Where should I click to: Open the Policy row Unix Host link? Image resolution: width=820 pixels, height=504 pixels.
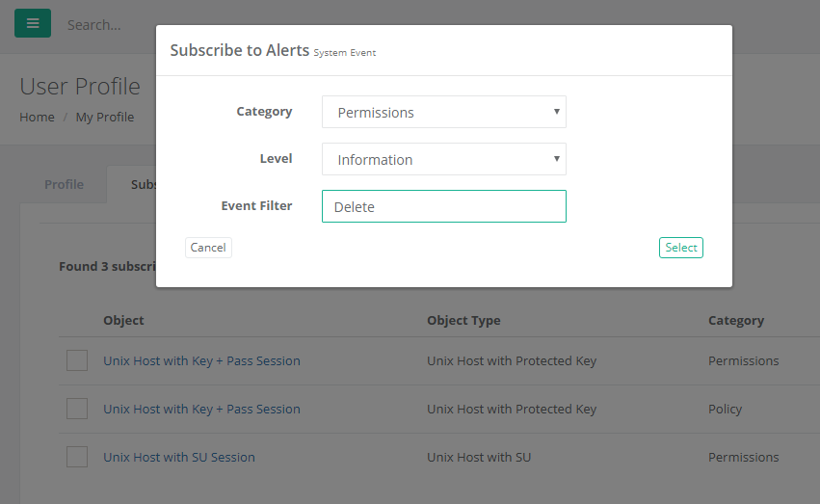point(201,409)
